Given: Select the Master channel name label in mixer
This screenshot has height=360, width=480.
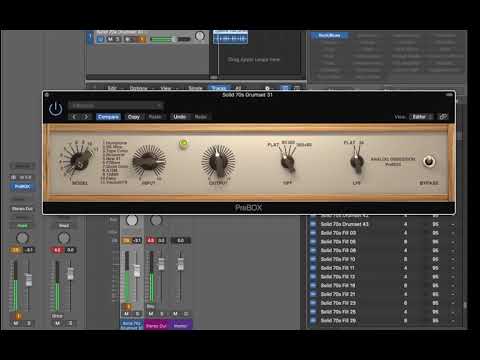Looking at the screenshot, I should click(180, 325).
